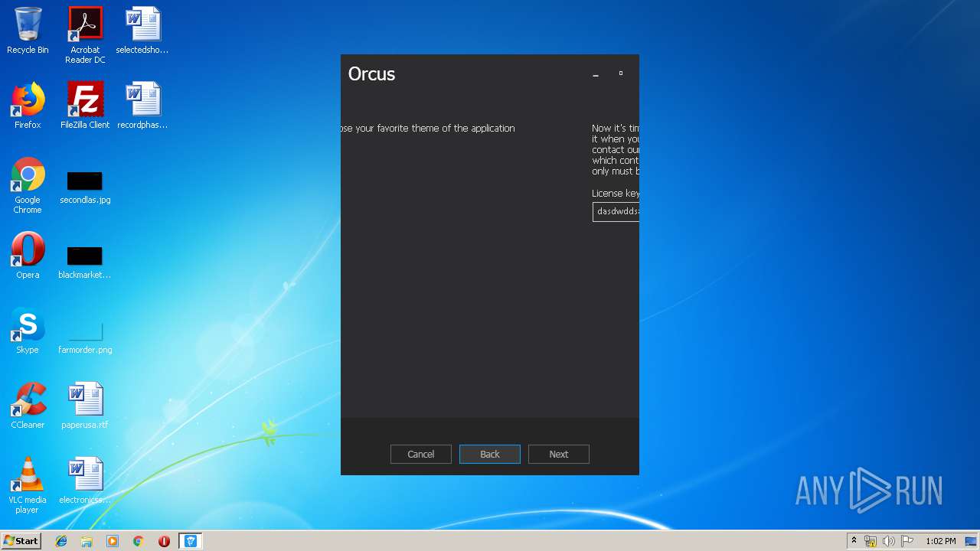
Task: Select blackmarket... file on desktop
Action: click(85, 262)
